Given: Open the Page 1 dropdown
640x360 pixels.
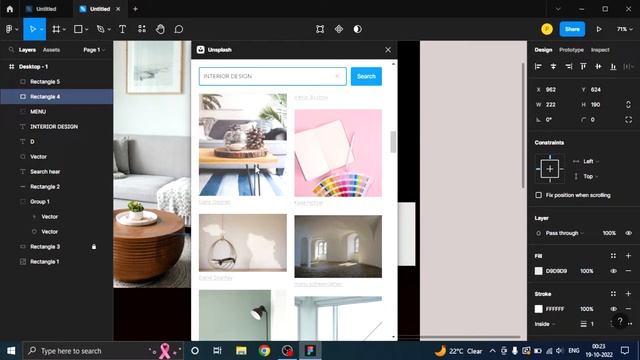Looking at the screenshot, I should coord(94,50).
